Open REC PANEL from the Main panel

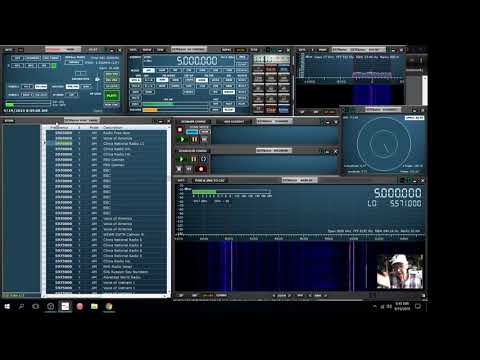pyautogui.click(x=52, y=58)
